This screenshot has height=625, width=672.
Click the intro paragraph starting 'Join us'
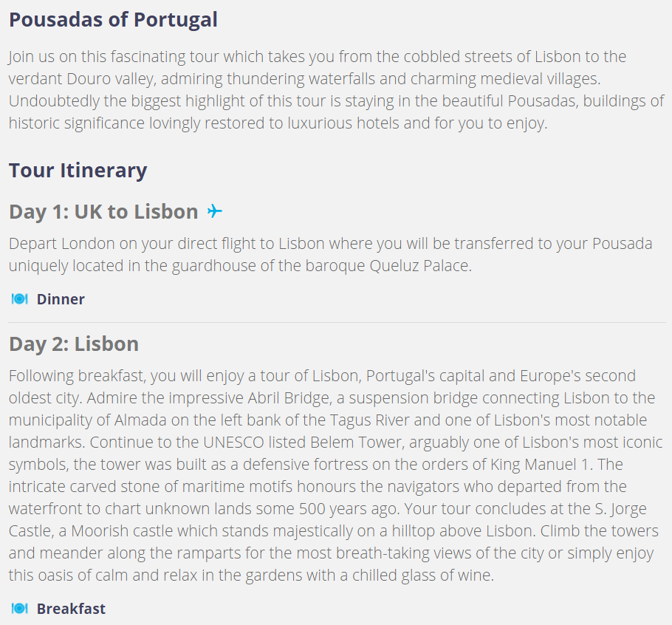pos(337,90)
